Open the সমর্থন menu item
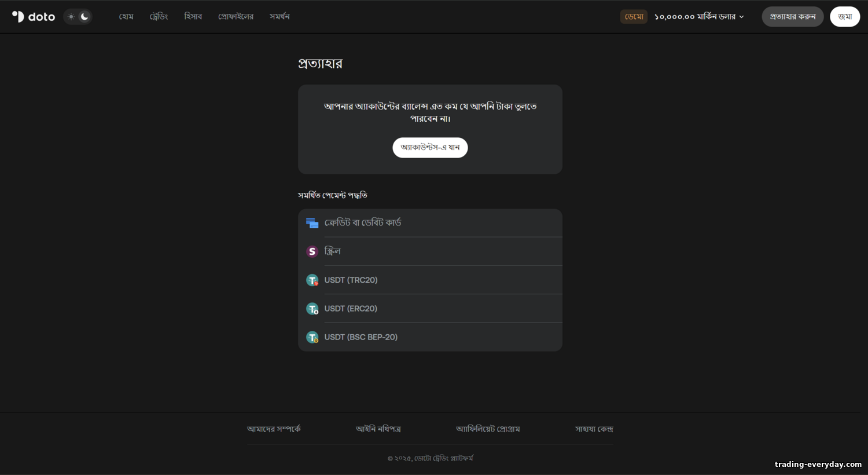 pyautogui.click(x=279, y=17)
